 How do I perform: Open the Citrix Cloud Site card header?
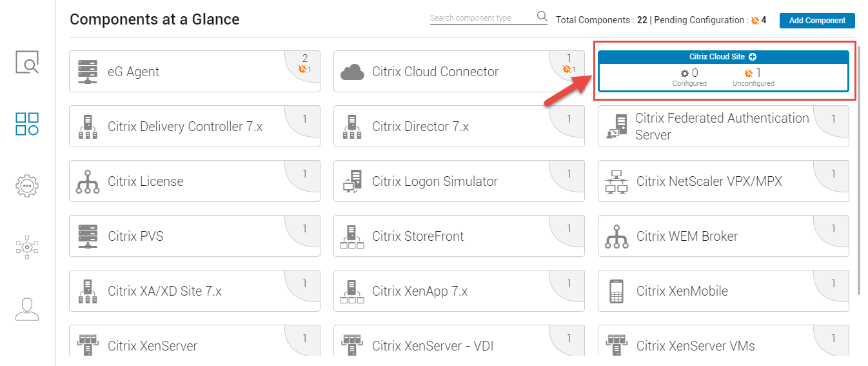point(723,57)
